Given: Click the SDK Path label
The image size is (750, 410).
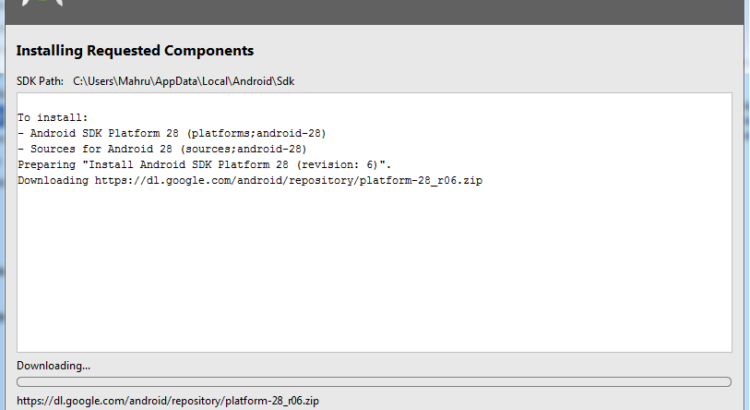Looking at the screenshot, I should pyautogui.click(x=40, y=80).
